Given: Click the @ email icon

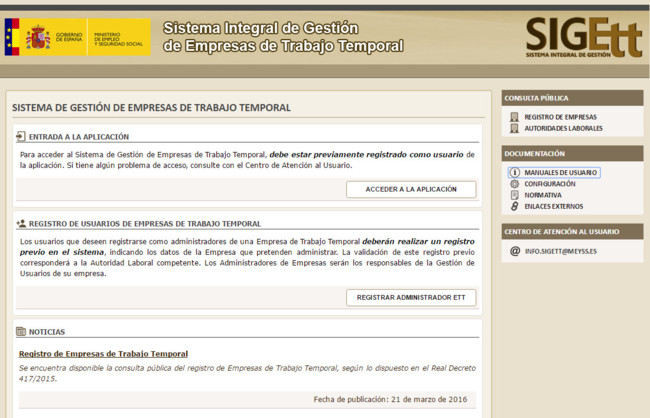Looking at the screenshot, I should (514, 251).
